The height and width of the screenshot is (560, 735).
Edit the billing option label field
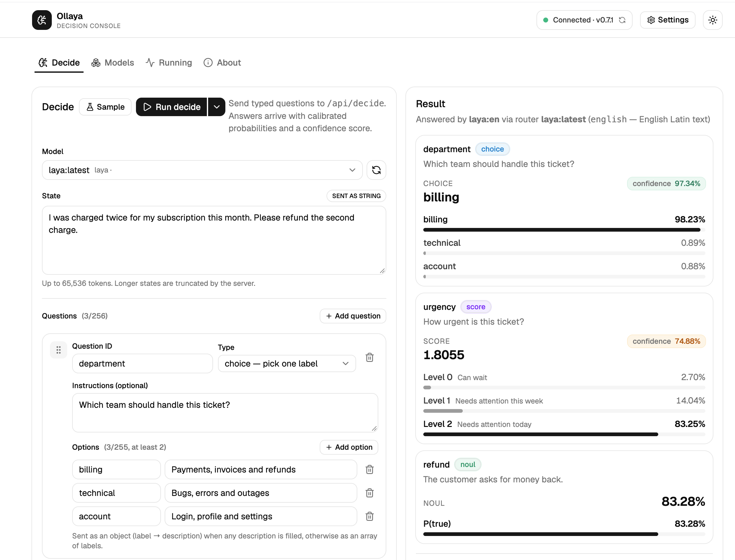pos(117,470)
